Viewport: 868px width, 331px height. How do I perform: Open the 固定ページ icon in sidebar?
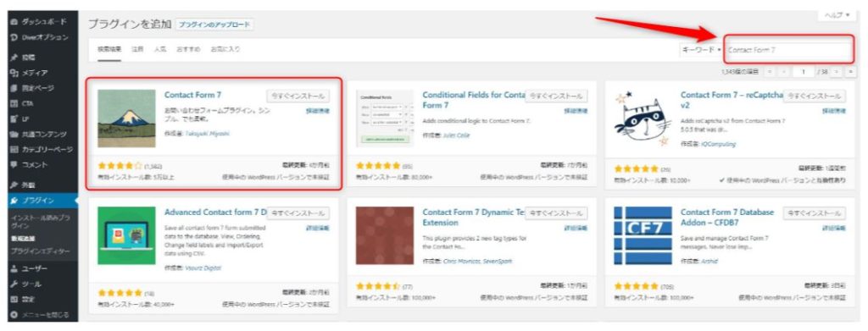click(14, 88)
